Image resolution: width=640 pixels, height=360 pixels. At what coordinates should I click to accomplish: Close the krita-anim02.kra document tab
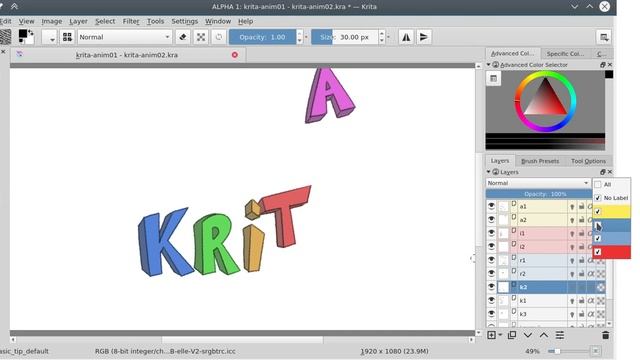[235, 55]
